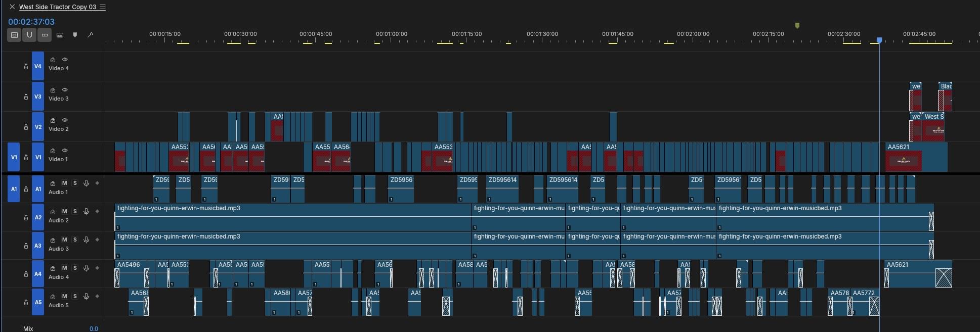Enable voice-over record on Audio 5
The width and height of the screenshot is (980, 332).
(86, 296)
